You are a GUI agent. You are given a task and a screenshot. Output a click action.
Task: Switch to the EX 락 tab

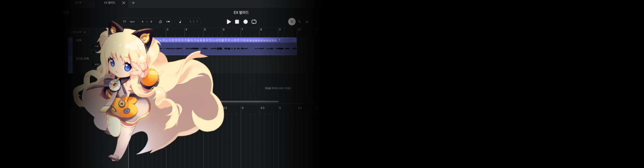coord(78,3)
